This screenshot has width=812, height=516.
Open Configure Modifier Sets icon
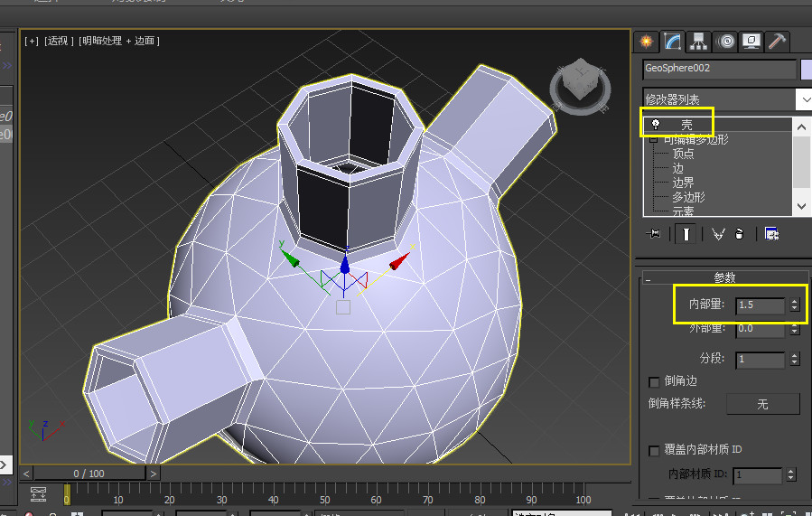(771, 234)
